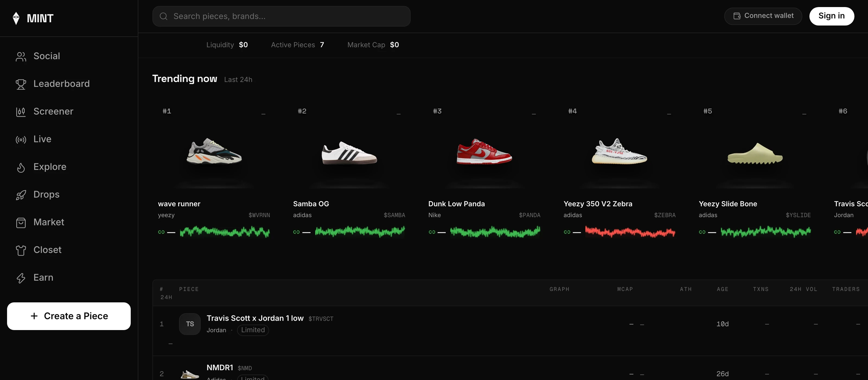Open the Samba OG sneaker image
The image size is (868, 380).
[349, 153]
